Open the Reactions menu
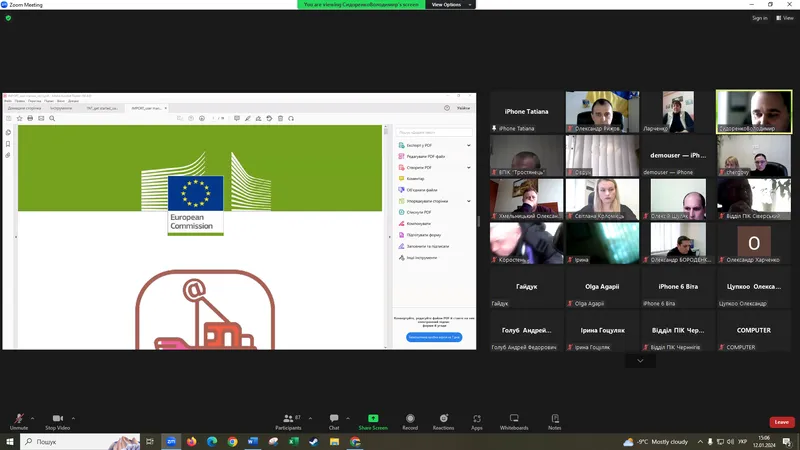This screenshot has height=450, width=800. click(x=443, y=421)
